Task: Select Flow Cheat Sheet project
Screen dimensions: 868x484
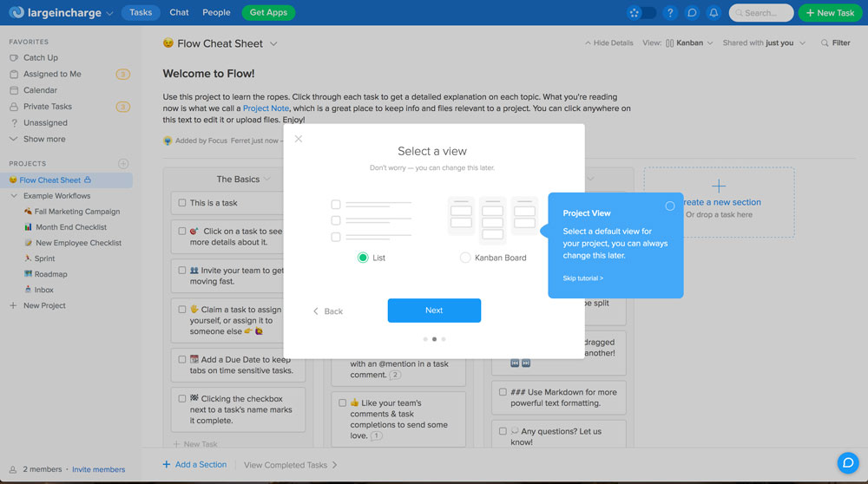Action: pyautogui.click(x=49, y=180)
